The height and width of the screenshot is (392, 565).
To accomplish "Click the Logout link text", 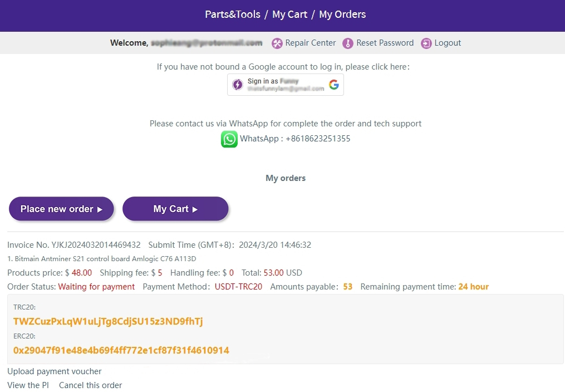I will [448, 43].
